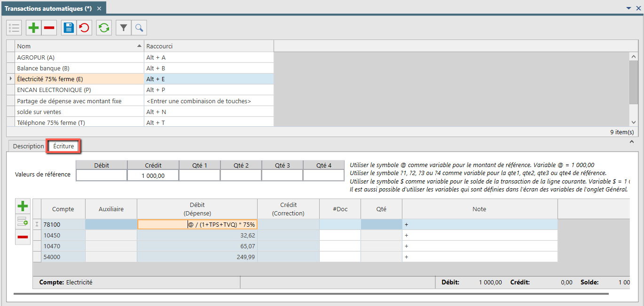Open search with the magnifying glass icon
This screenshot has width=644, height=306.
[x=139, y=28]
